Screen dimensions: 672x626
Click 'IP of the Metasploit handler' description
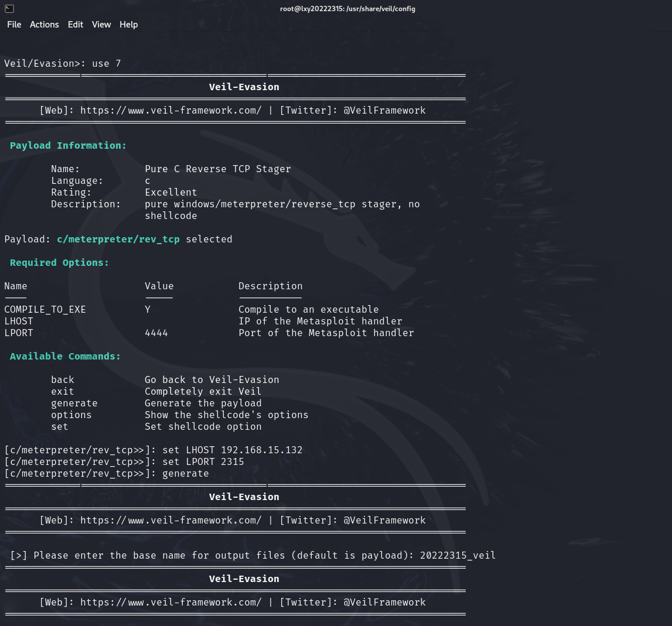click(320, 321)
